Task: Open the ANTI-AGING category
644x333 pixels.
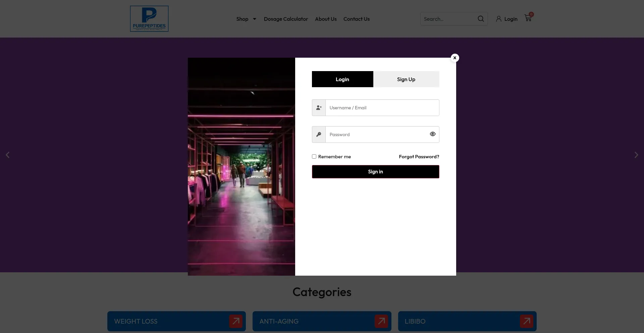Action: point(322,321)
